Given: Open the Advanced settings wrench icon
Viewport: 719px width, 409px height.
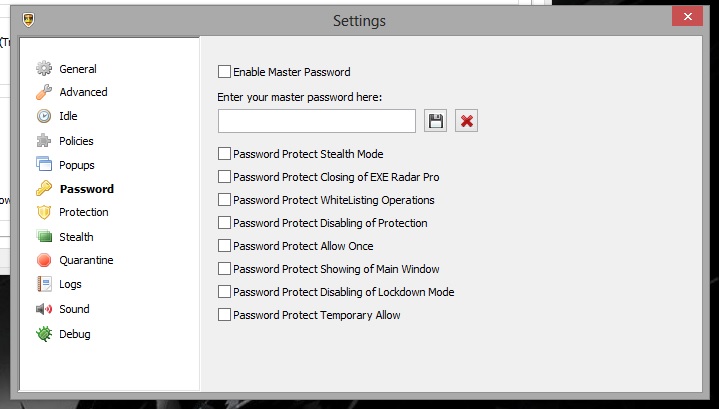Looking at the screenshot, I should [x=44, y=92].
